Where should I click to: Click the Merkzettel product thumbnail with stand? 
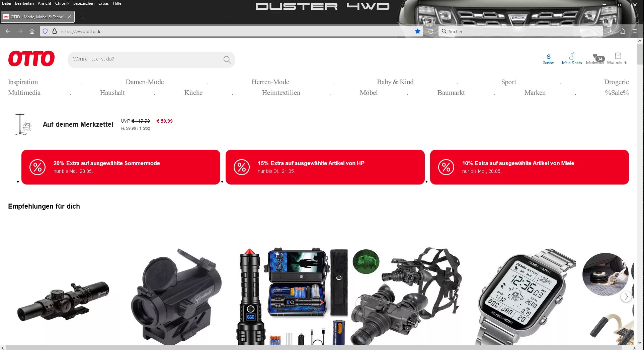[23, 124]
